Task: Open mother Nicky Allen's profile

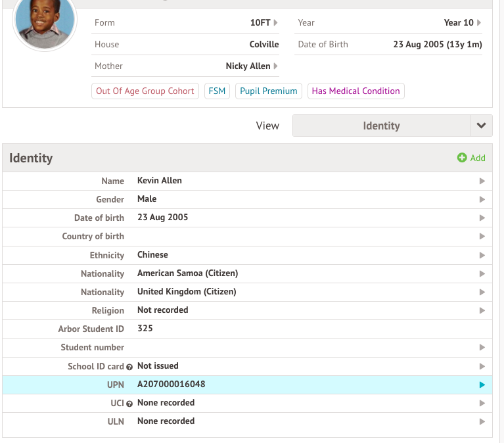Action: pyautogui.click(x=251, y=66)
